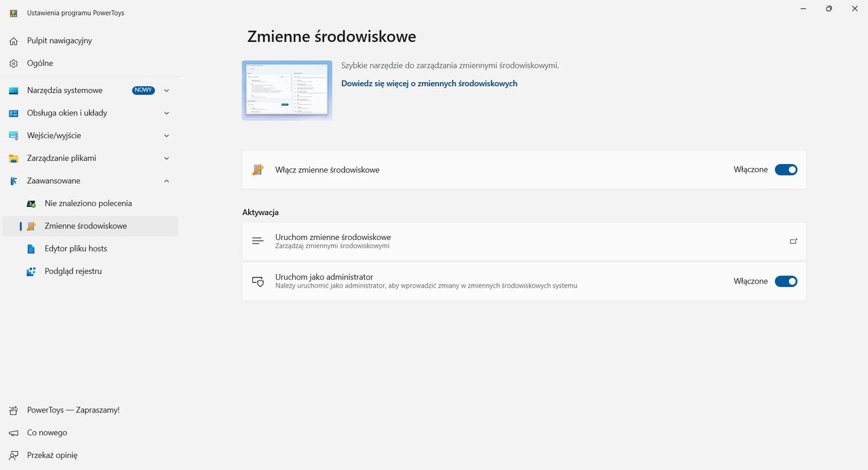Image resolution: width=868 pixels, height=470 pixels.
Task: Select Zmienne środowiskowe nav item
Action: coord(90,226)
